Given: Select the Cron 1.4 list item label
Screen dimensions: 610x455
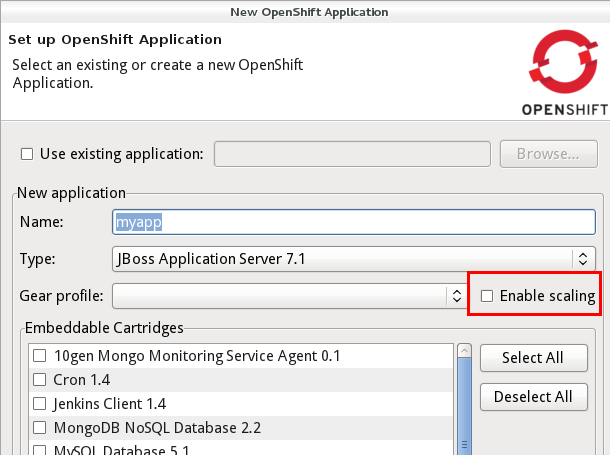Looking at the screenshot, I should [x=82, y=380].
